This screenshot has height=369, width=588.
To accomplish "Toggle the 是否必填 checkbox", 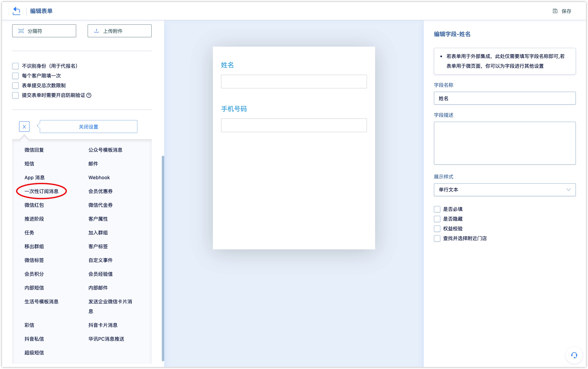I will pos(437,209).
